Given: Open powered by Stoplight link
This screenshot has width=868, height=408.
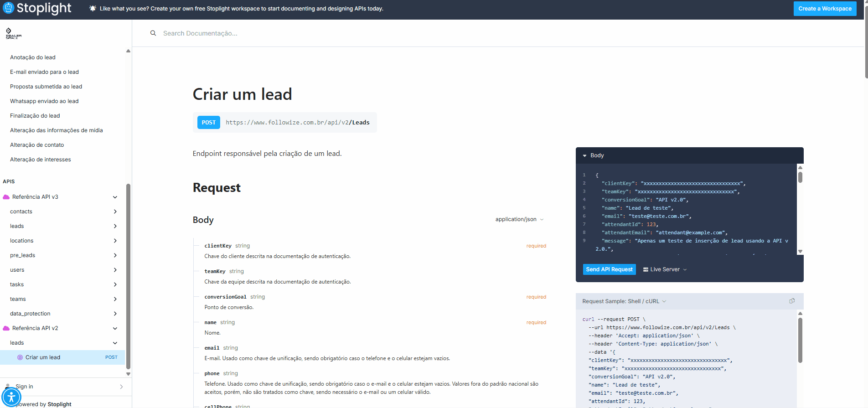Looking at the screenshot, I should tap(43, 404).
